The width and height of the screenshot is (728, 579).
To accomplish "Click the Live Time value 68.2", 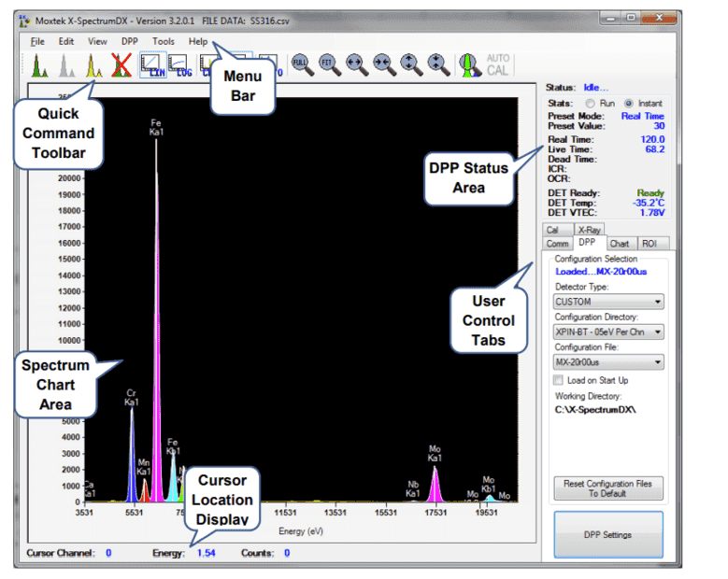I will (x=655, y=149).
